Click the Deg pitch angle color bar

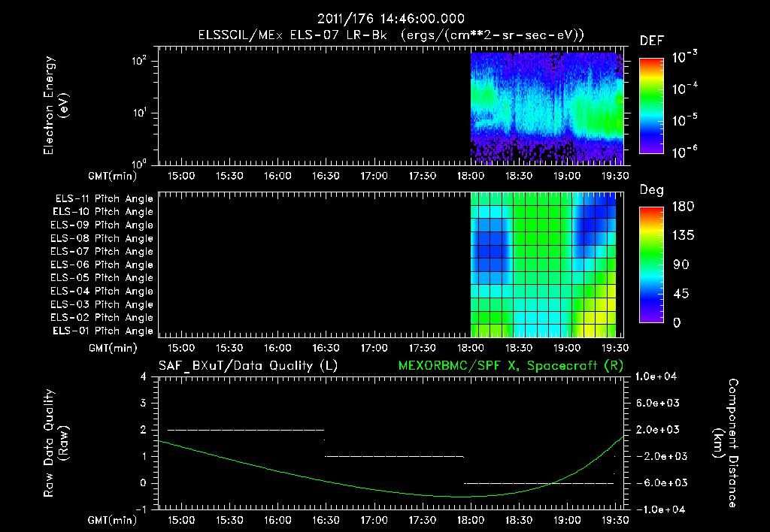pos(651,264)
